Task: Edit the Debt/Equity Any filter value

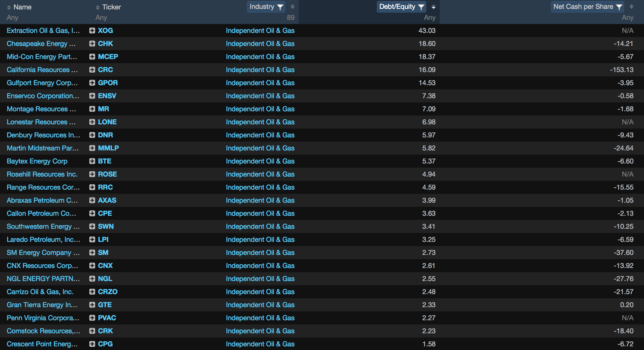Action: coord(430,18)
